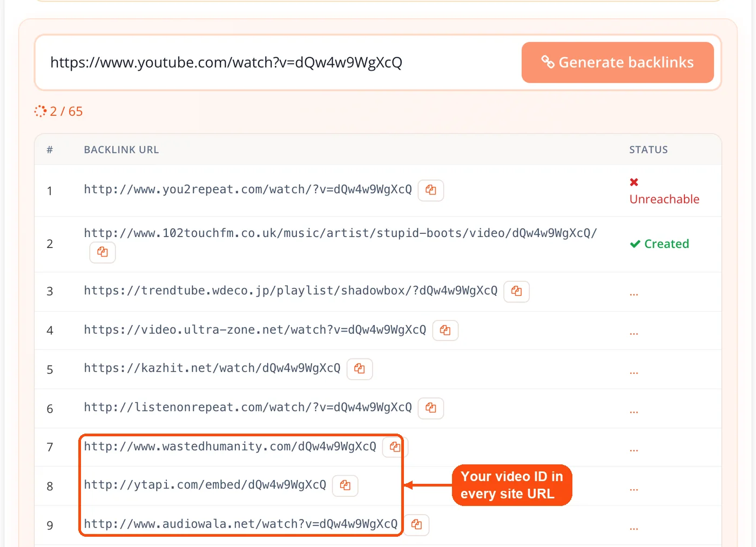Copy the kazhit.net backlink URL

(x=360, y=369)
